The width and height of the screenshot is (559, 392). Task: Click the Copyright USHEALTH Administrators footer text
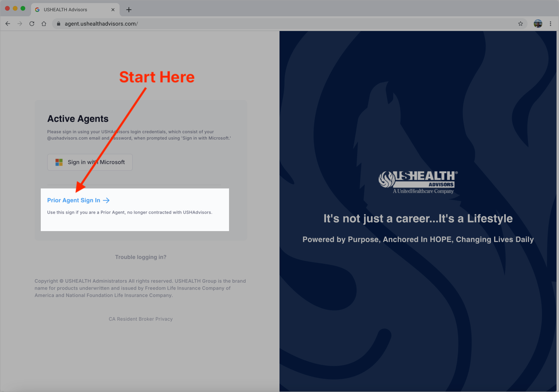click(x=140, y=288)
